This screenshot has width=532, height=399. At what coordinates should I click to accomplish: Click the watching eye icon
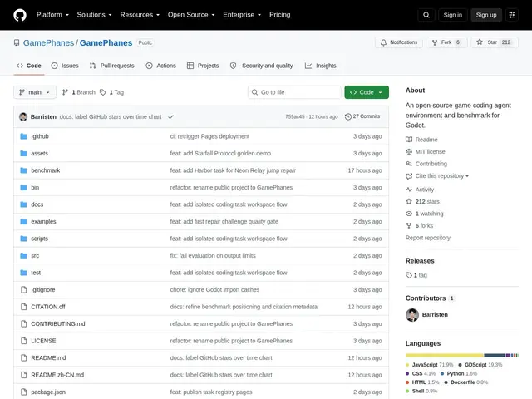coord(409,214)
